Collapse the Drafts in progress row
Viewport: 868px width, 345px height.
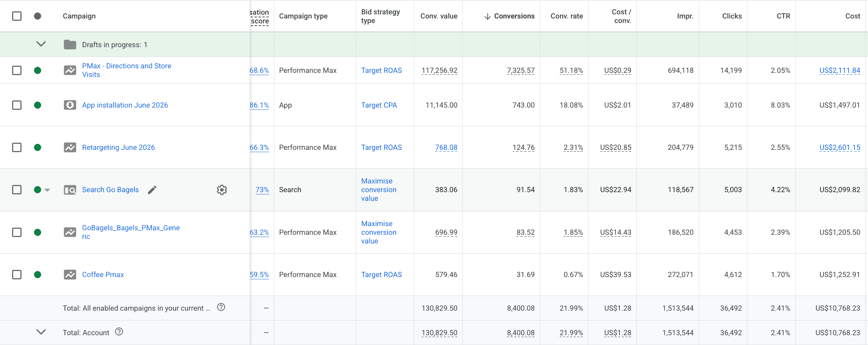pos(41,44)
